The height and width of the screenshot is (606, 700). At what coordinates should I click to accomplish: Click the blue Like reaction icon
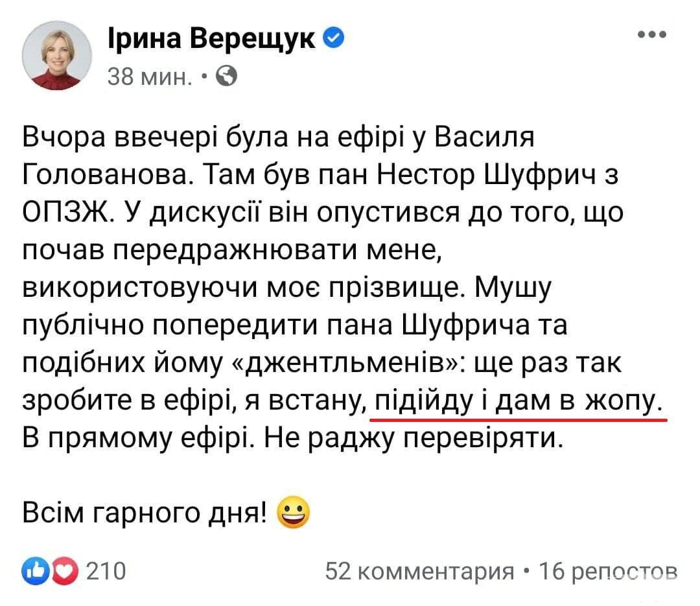pos(36,571)
